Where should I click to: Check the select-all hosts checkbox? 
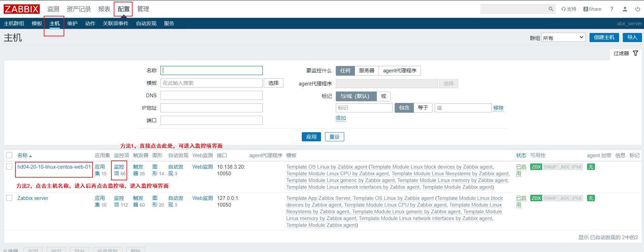(9, 155)
